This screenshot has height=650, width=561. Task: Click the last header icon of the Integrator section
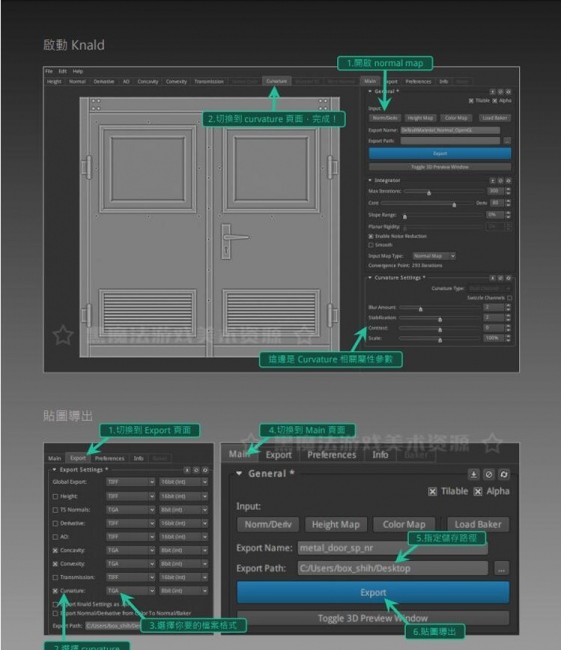[508, 181]
